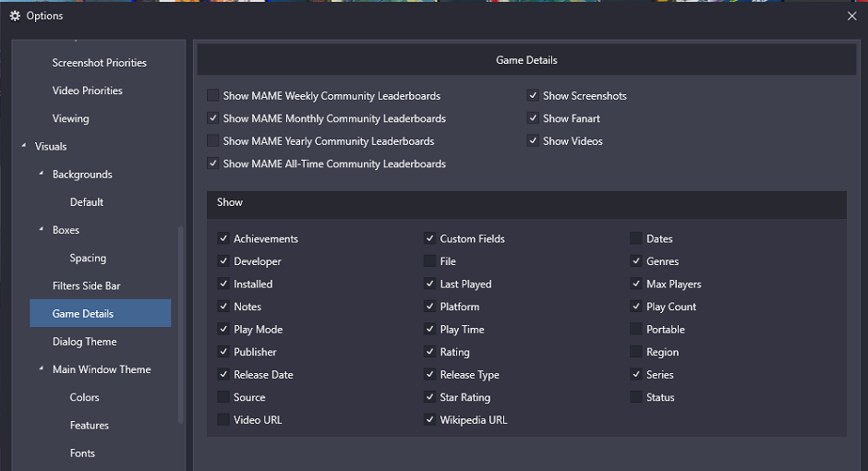This screenshot has width=868, height=471.
Task: Check the File field checkbox
Action: [x=429, y=260]
